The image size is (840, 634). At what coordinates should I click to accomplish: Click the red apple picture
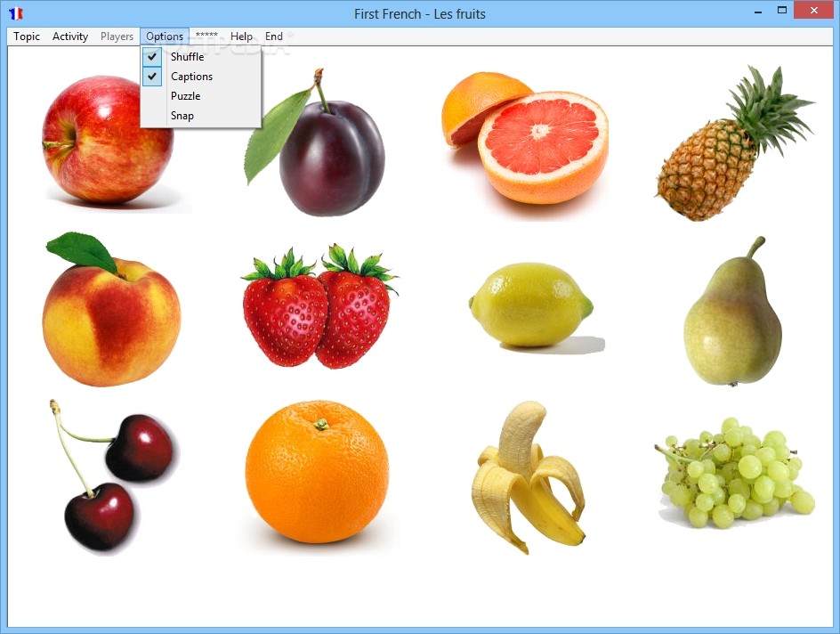coord(108,140)
